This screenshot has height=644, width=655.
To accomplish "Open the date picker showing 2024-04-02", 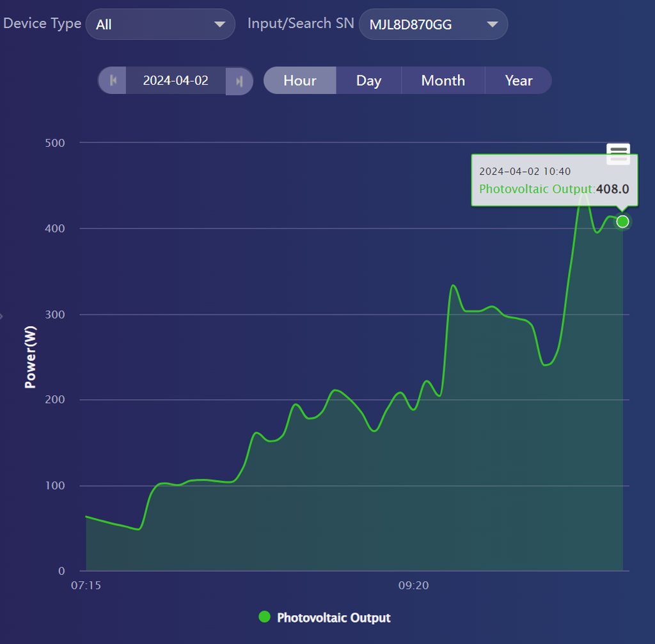I will point(175,81).
